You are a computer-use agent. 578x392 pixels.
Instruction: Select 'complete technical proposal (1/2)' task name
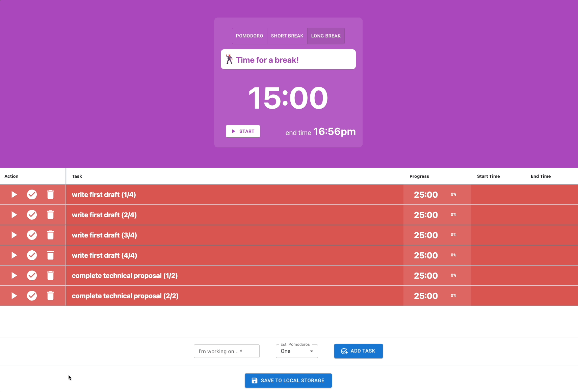125,276
